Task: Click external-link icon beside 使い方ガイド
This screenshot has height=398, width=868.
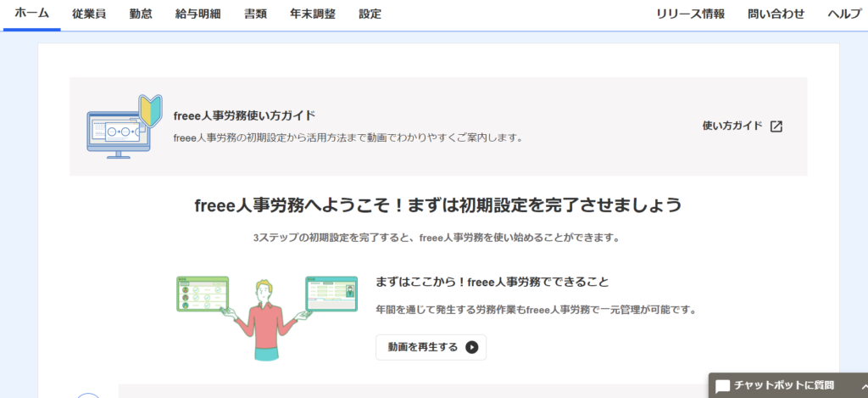Action: tap(776, 126)
